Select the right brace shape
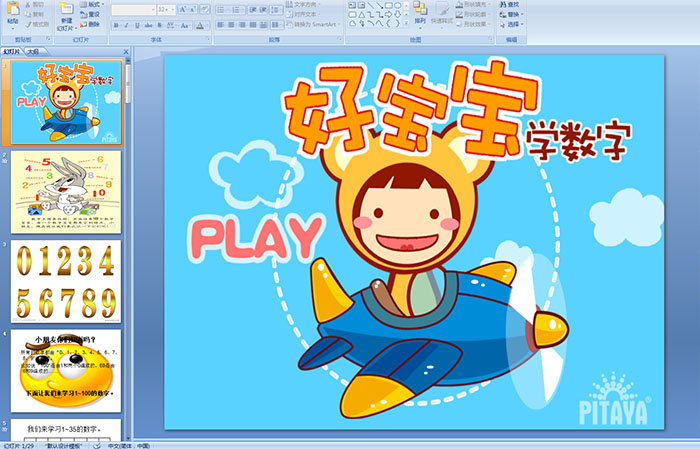The height and width of the screenshot is (449, 700). (x=397, y=23)
